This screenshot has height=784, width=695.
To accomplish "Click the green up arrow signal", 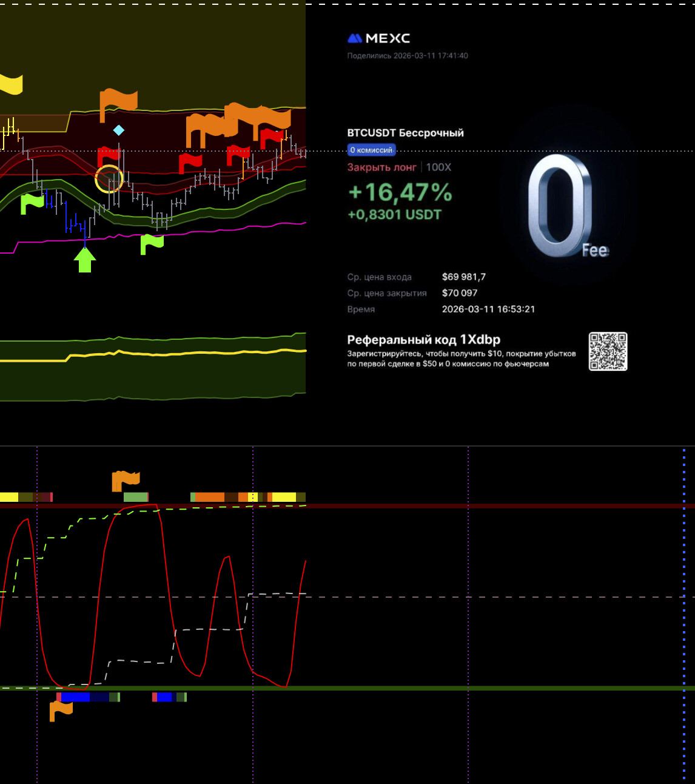I will click(x=85, y=260).
